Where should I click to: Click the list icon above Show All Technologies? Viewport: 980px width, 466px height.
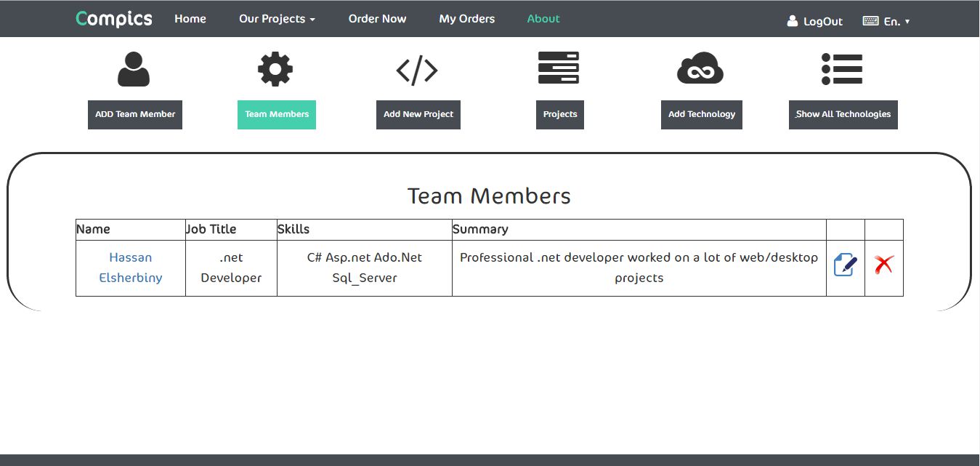(842, 69)
